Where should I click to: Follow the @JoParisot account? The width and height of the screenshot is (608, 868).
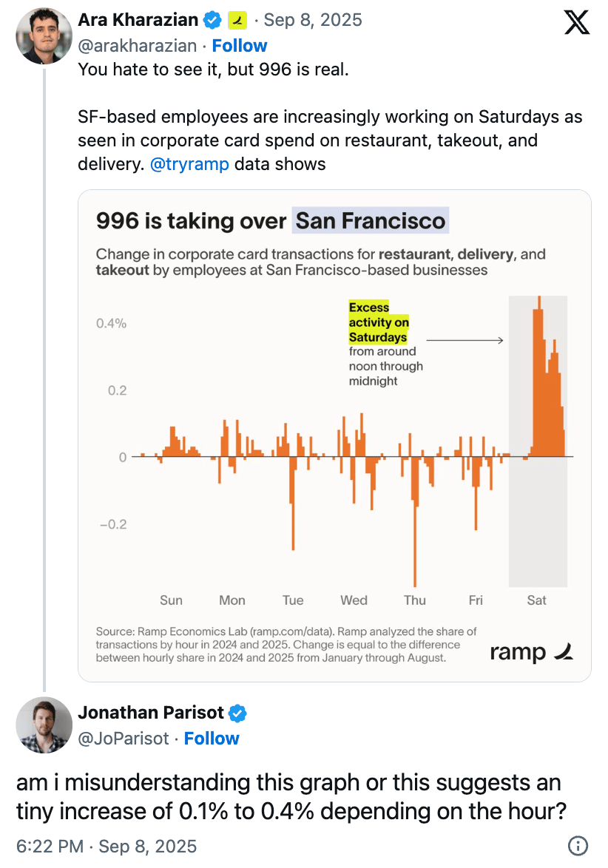(x=212, y=739)
